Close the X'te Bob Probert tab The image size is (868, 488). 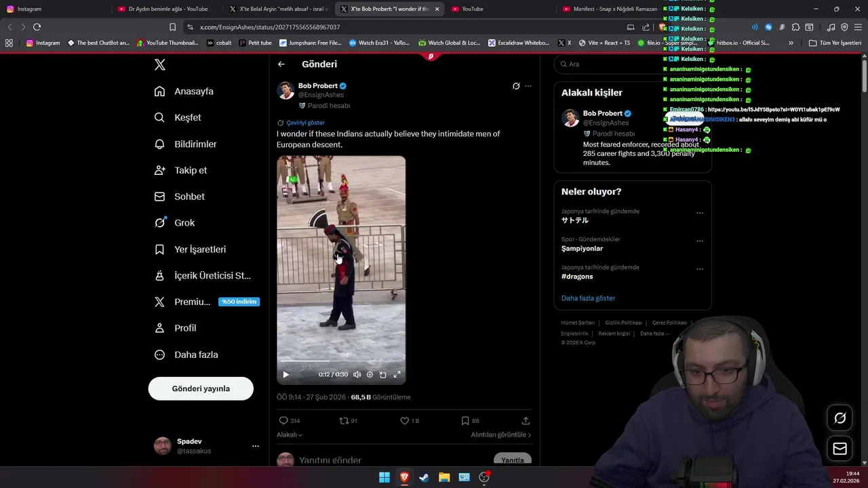pyautogui.click(x=437, y=9)
